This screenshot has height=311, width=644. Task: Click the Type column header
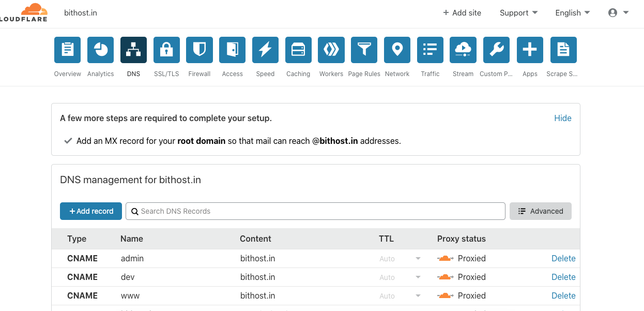[x=76, y=239]
